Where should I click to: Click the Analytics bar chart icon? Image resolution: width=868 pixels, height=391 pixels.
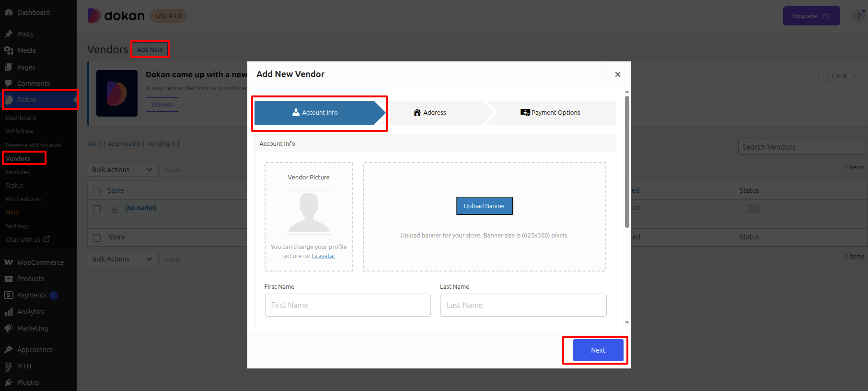click(x=9, y=312)
